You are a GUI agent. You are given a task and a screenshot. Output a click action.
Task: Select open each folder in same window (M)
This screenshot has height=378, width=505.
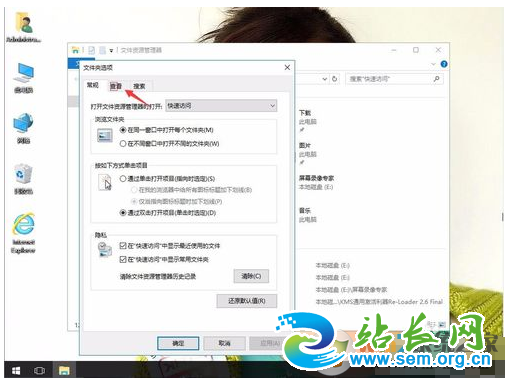tap(166, 130)
